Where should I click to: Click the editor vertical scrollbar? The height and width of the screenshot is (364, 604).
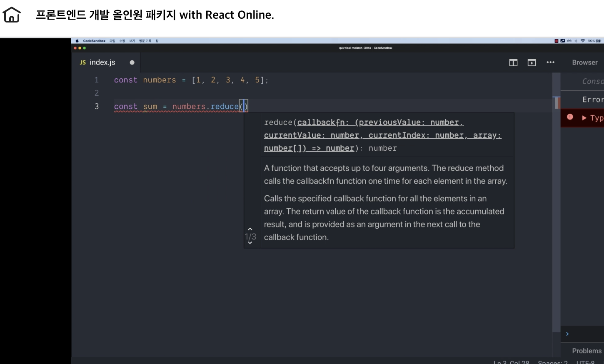coord(556,202)
